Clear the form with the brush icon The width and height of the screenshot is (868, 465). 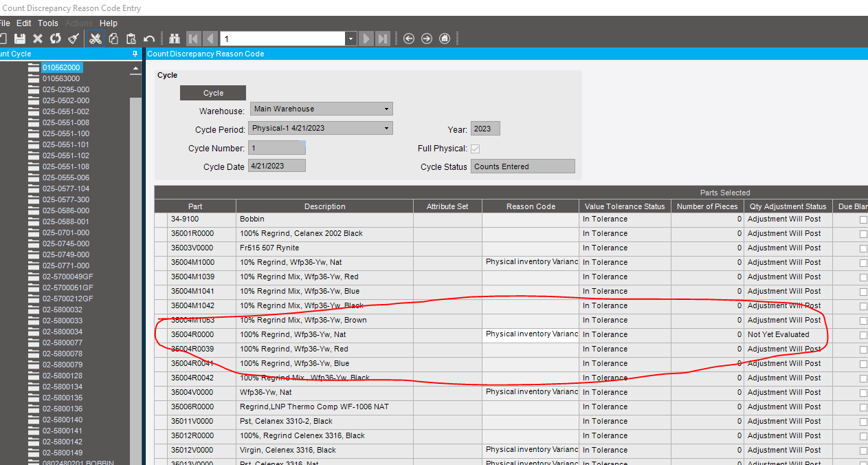click(74, 39)
